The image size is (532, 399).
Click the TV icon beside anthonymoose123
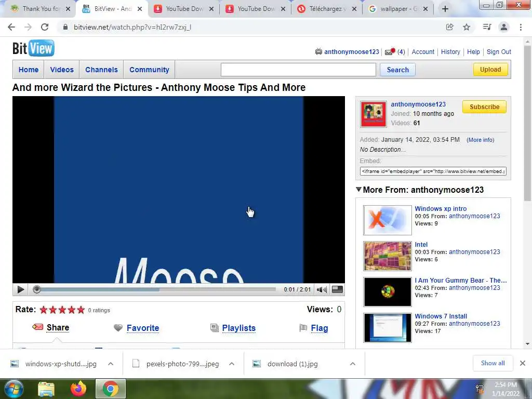point(318,51)
